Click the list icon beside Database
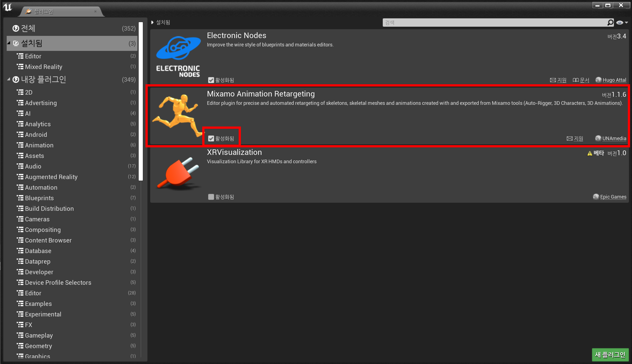Image resolution: width=632 pixels, height=364 pixels. coord(20,251)
